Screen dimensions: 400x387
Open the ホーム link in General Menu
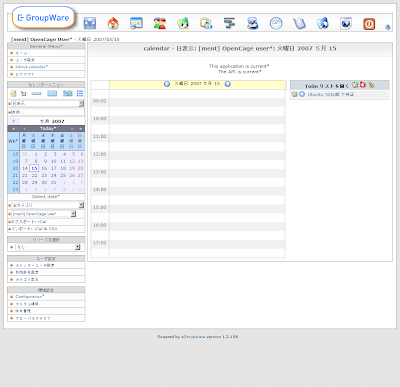tap(22, 53)
